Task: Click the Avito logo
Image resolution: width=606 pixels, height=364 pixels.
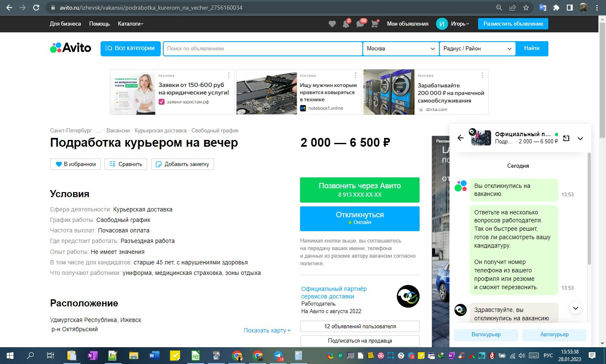Action: (x=71, y=48)
